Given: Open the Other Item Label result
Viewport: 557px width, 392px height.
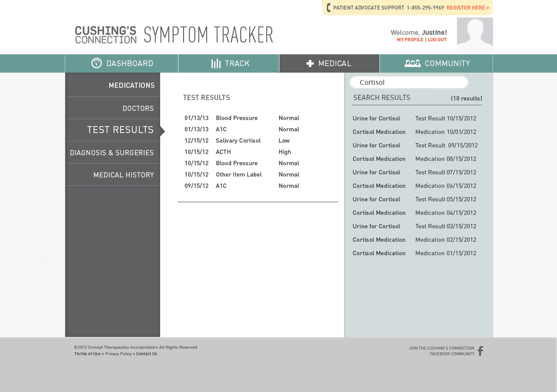Looking at the screenshot, I should point(242,175).
